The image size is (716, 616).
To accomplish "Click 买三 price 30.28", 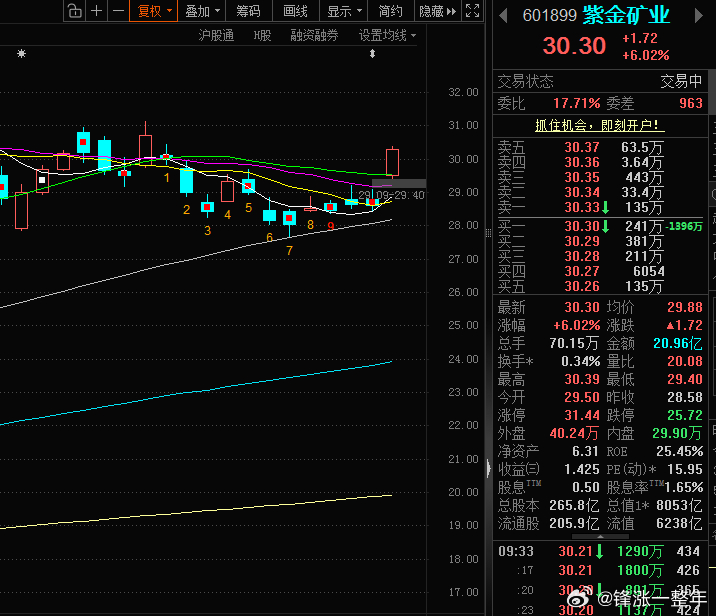I will tap(582, 257).
